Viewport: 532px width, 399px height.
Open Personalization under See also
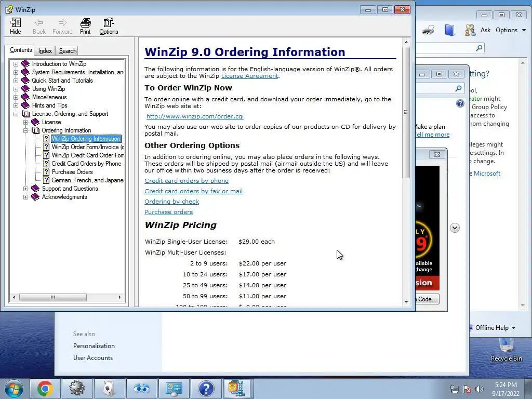pyautogui.click(x=94, y=346)
